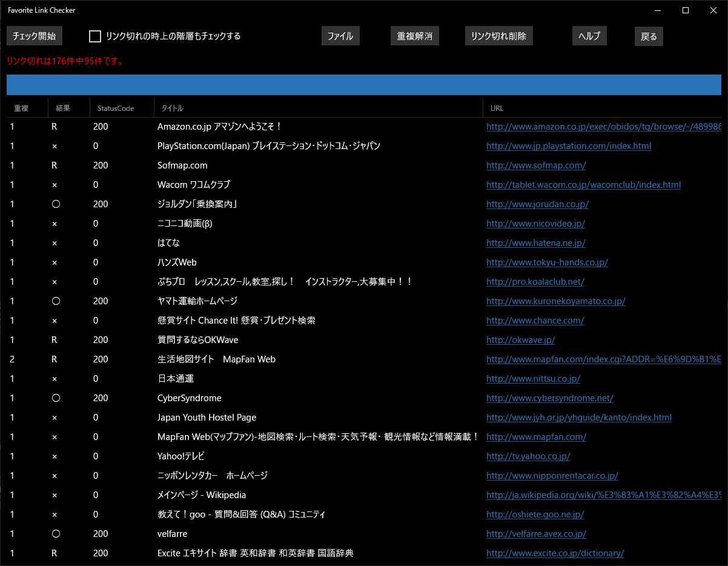Open the http://www.mapfan.com/ link

click(x=537, y=437)
